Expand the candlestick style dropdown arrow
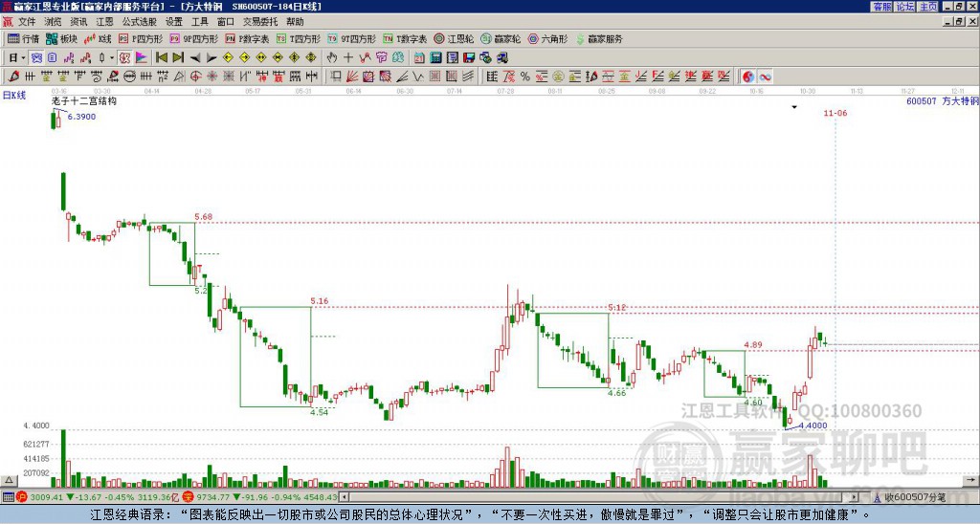This screenshot has width=980, height=524. [x=112, y=58]
